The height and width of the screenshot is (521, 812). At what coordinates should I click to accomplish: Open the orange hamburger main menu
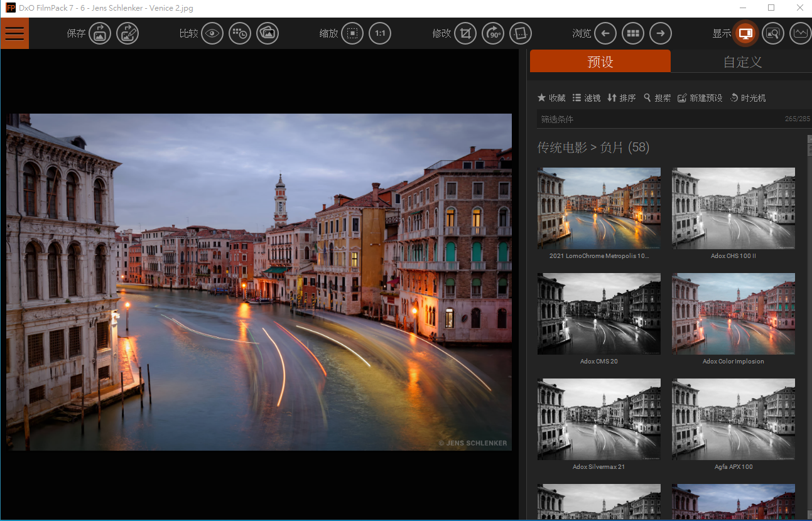click(14, 33)
